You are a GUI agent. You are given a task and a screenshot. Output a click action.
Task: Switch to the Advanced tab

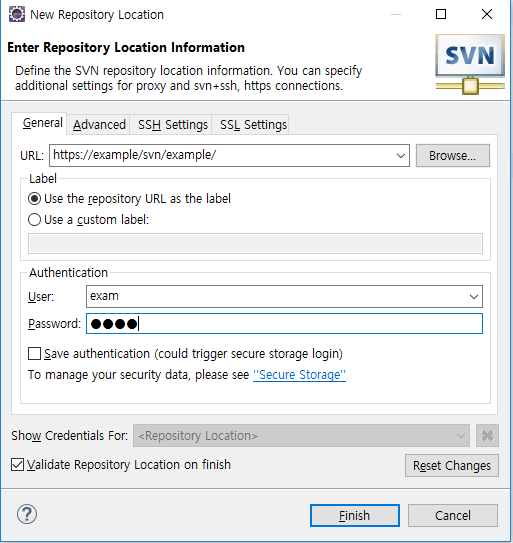tap(99, 125)
